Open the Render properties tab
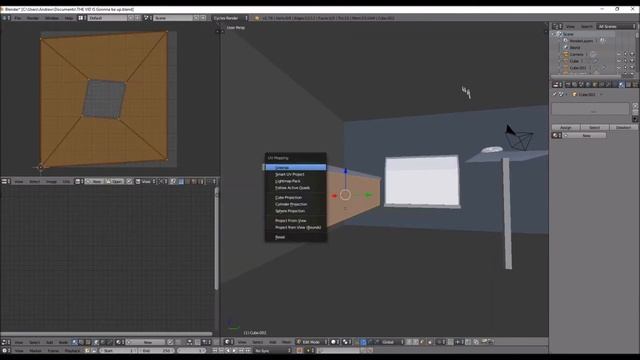The height and width of the screenshot is (360, 640). (x=567, y=84)
